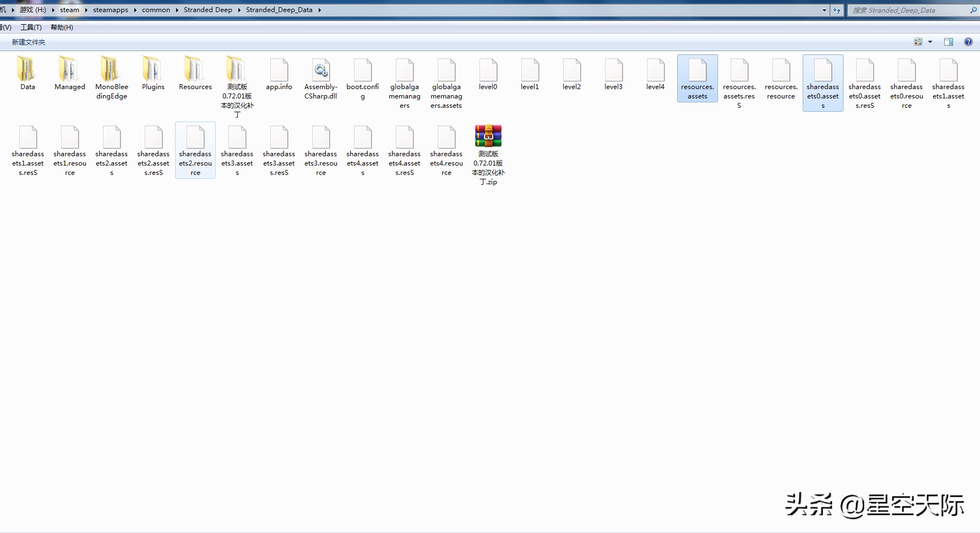Select the level2 file
Viewport: 980px width, 533px height.
point(572,73)
